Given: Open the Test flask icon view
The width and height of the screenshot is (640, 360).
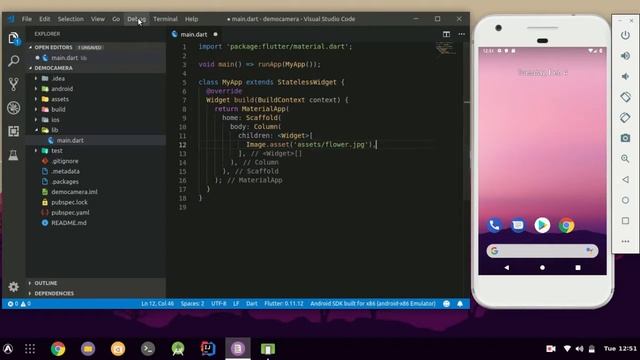Looking at the screenshot, I should tap(13, 155).
